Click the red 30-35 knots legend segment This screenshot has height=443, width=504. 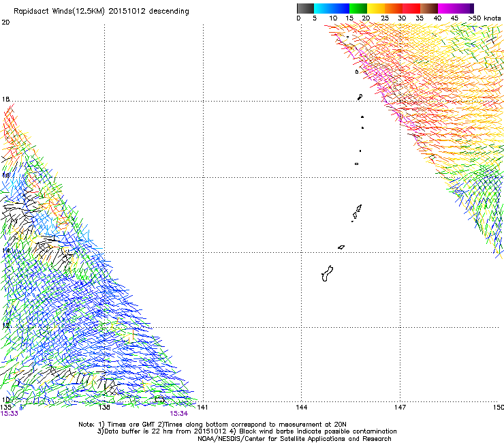point(411,8)
